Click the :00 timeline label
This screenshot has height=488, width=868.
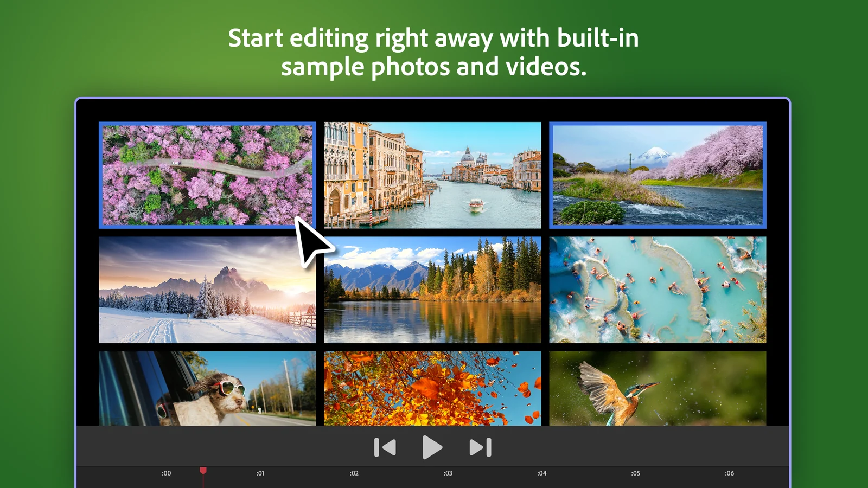[x=166, y=473]
